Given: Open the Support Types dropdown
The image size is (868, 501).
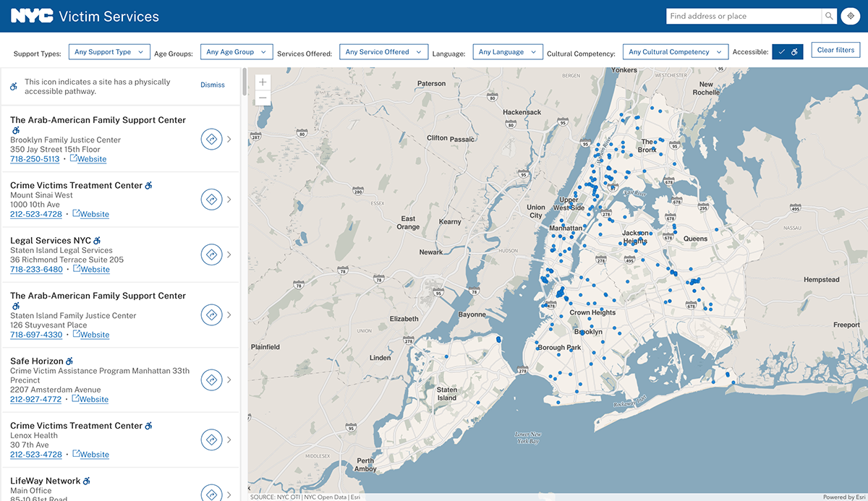Looking at the screenshot, I should pyautogui.click(x=109, y=52).
